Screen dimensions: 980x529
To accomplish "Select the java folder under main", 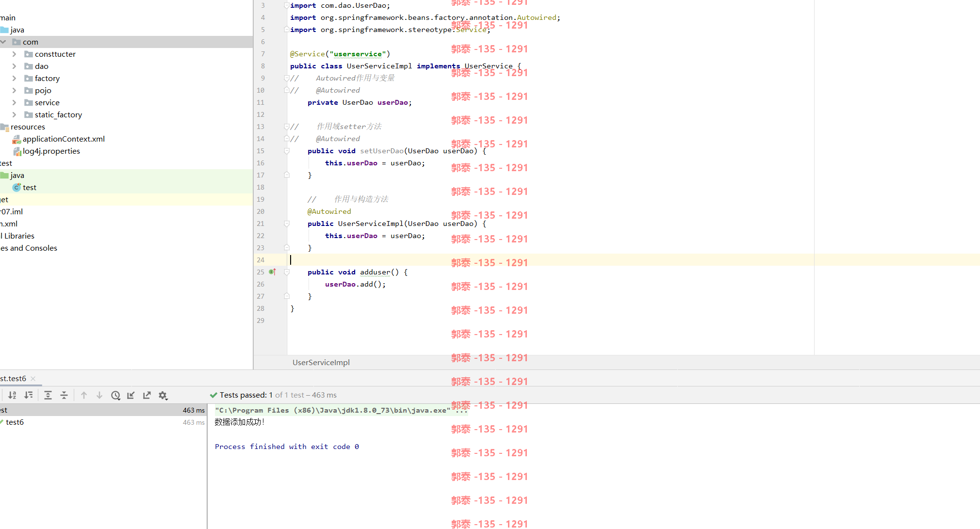I will [126, 30].
